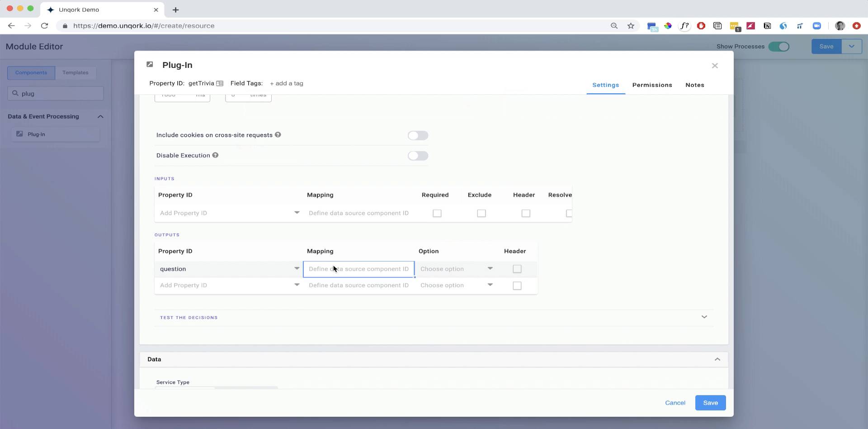Switch to the Permissions tab

coord(652,85)
